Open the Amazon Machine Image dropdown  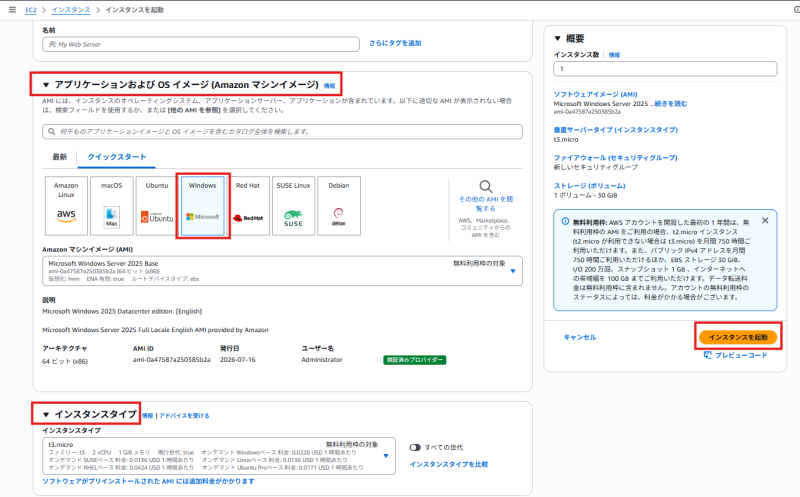[x=282, y=271]
